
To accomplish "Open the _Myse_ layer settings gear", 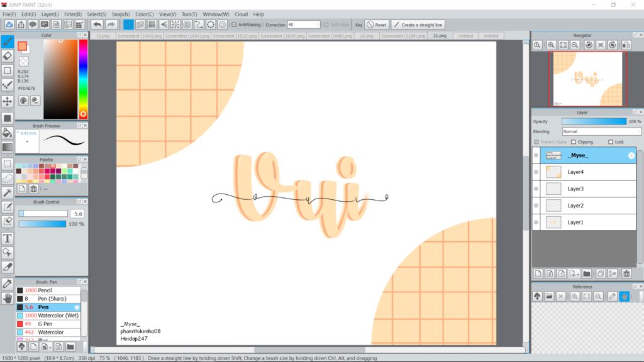I will [631, 155].
